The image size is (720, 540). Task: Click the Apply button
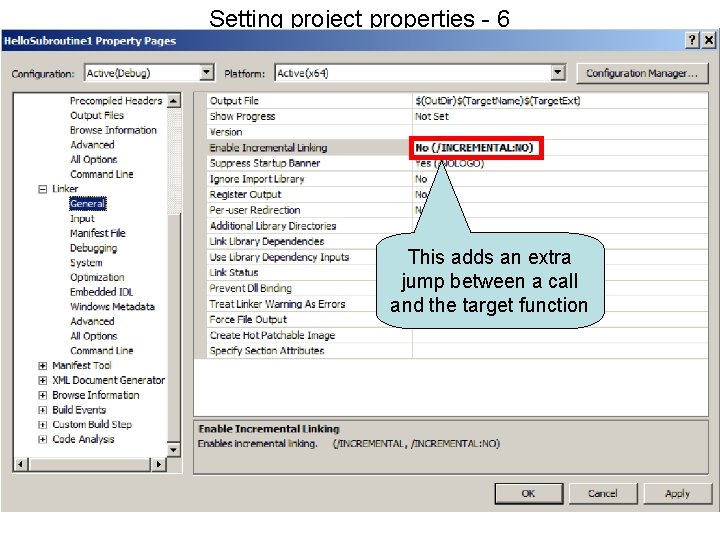point(677,494)
